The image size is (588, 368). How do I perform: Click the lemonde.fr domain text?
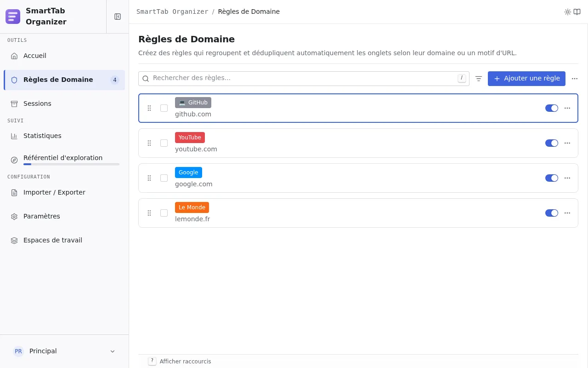192,219
